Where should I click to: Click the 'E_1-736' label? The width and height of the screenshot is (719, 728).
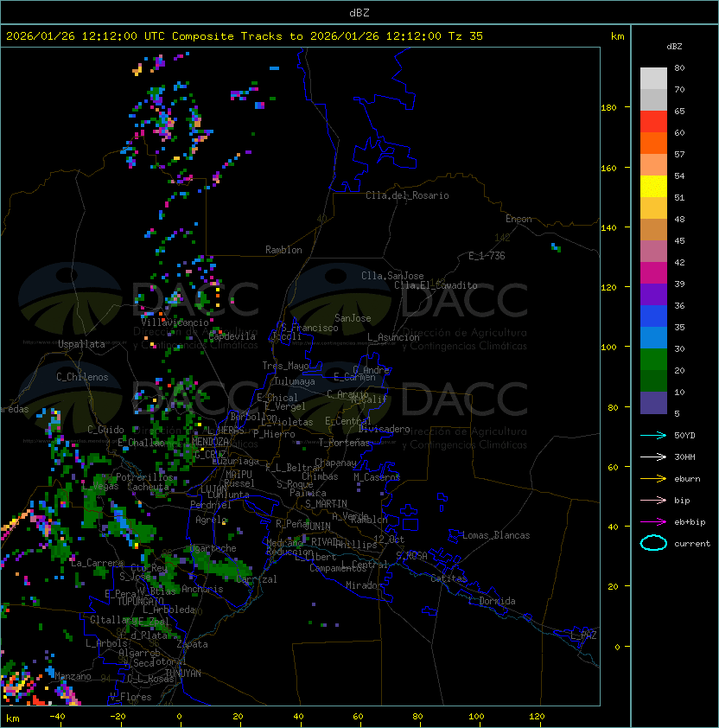click(x=487, y=256)
